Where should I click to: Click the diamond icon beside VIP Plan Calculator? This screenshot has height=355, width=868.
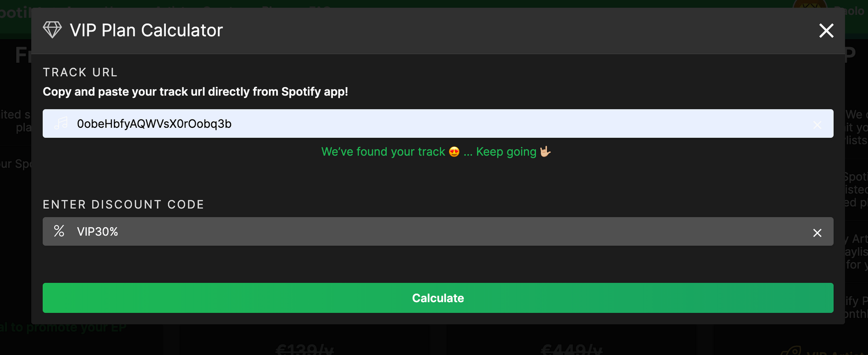point(53,30)
